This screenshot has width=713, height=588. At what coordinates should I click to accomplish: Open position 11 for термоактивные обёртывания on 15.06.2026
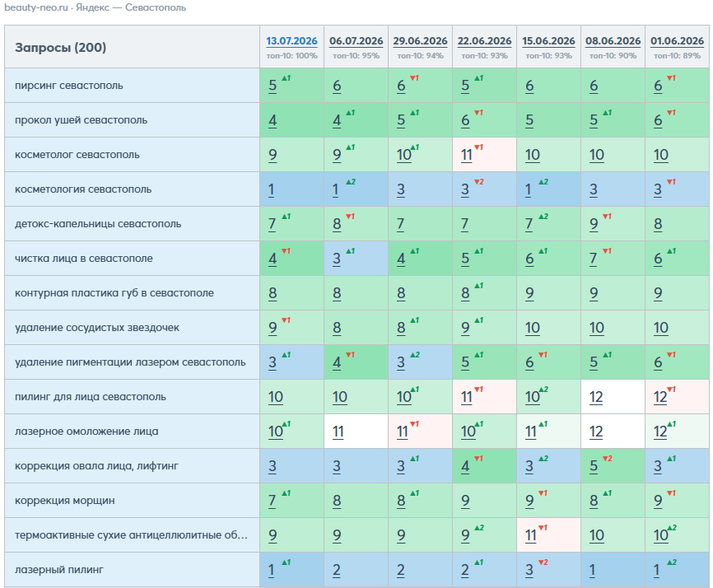click(531, 535)
